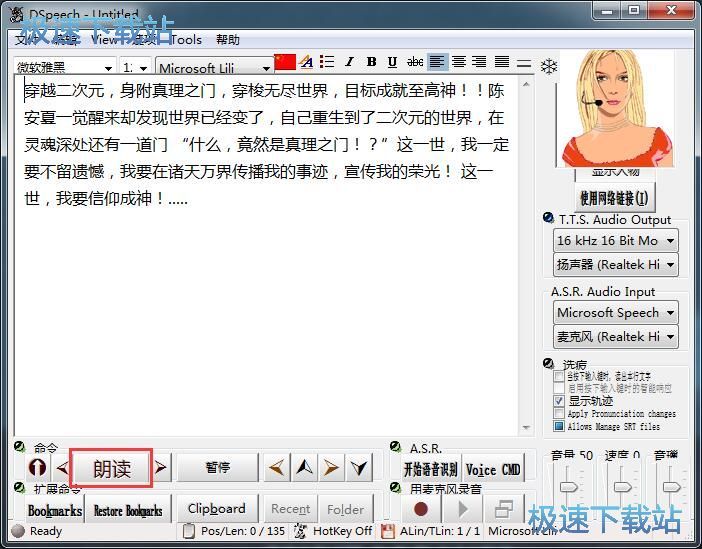This screenshot has height=549, width=702.
Task: Click the snowflake icon
Action: coord(548,67)
